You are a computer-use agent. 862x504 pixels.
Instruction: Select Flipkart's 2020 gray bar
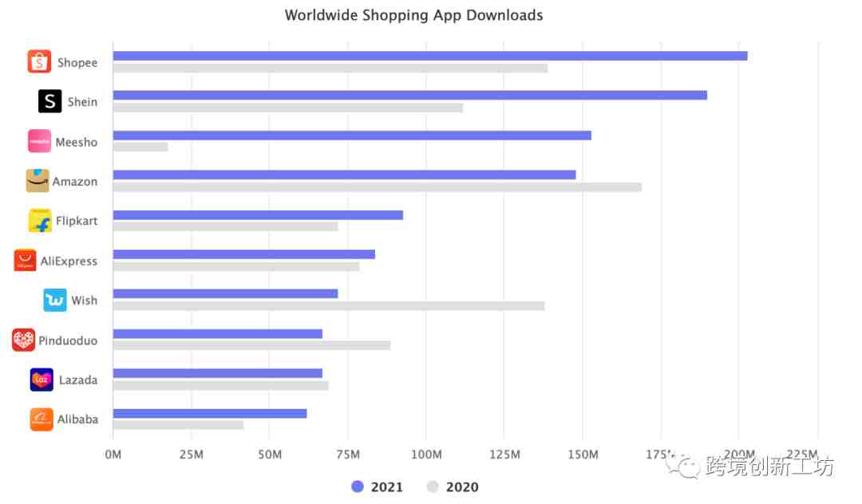point(225,226)
